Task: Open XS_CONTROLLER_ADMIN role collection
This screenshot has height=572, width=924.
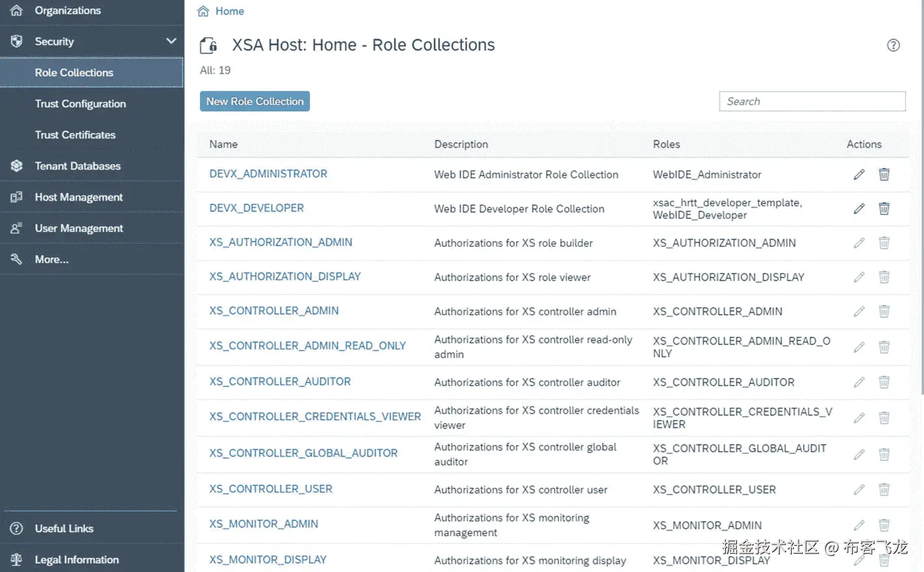Action: pyautogui.click(x=274, y=311)
